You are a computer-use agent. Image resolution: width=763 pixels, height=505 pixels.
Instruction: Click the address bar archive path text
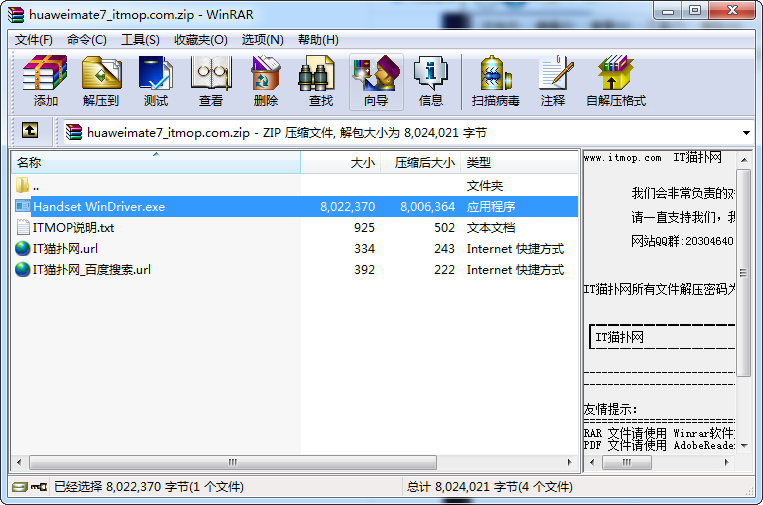tap(287, 133)
